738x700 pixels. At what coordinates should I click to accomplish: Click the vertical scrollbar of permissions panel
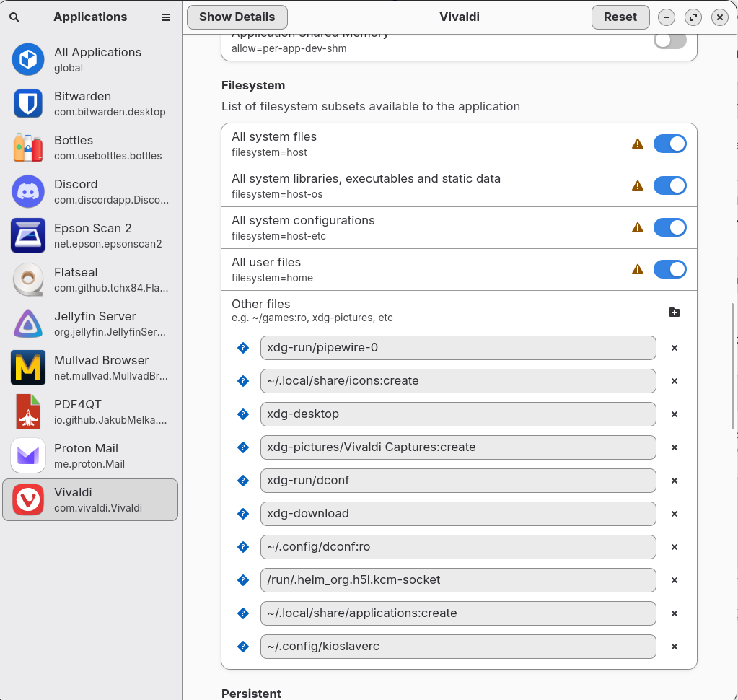click(x=734, y=367)
